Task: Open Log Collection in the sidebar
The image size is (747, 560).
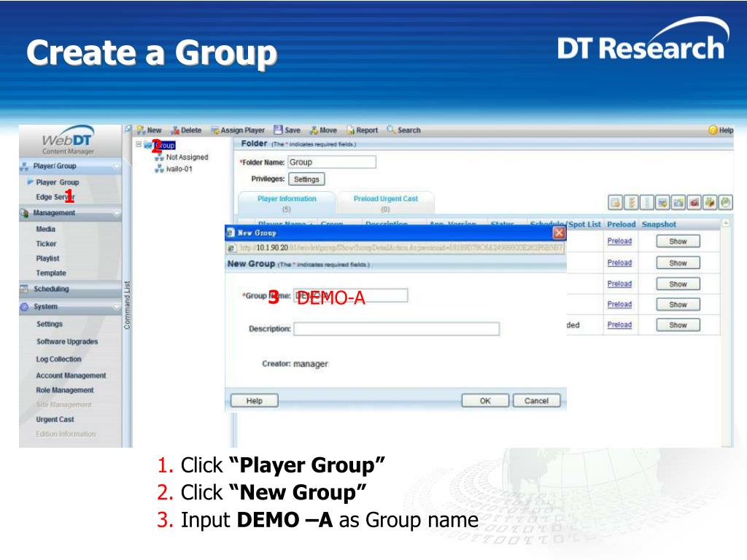Action: [x=58, y=359]
